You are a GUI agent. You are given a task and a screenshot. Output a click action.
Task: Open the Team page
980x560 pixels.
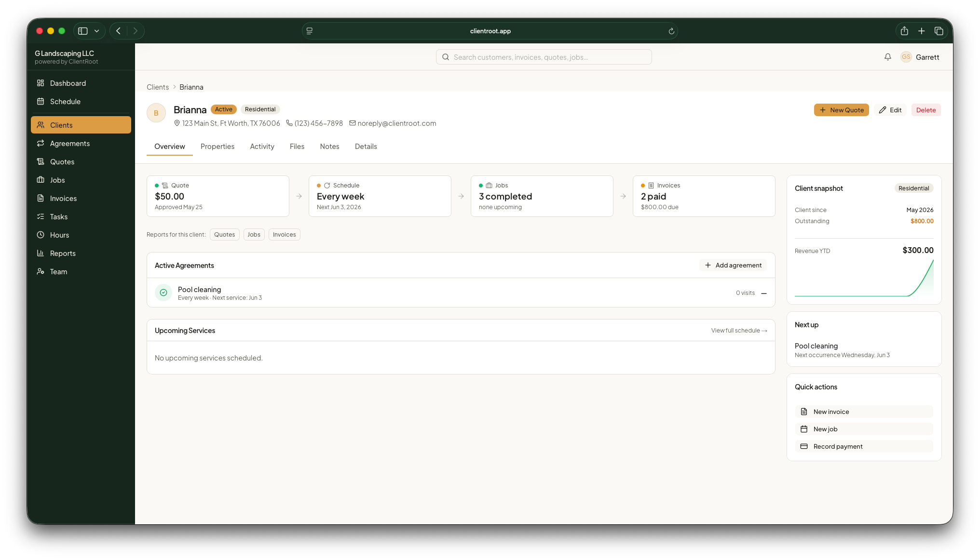[81, 272]
